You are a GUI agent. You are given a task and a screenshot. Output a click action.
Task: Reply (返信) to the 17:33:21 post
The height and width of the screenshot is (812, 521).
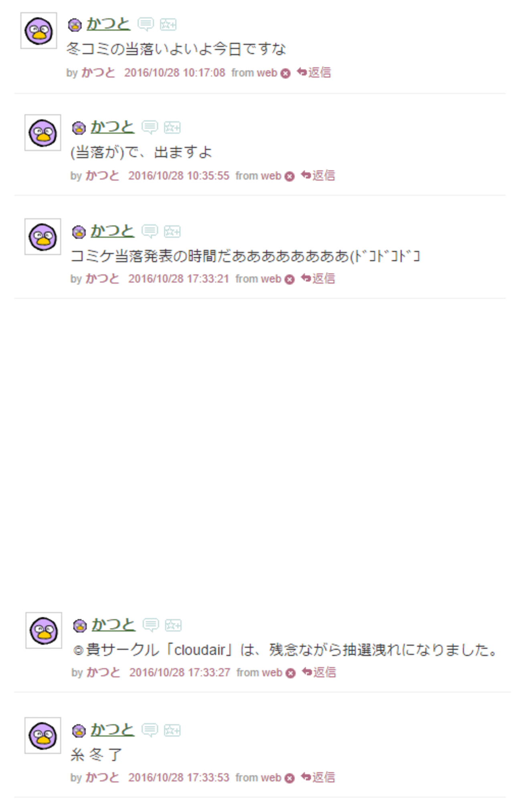tap(318, 279)
